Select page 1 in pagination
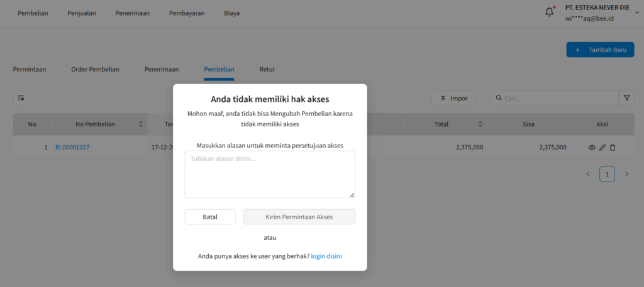Image resolution: width=644 pixels, height=287 pixels. point(607,174)
